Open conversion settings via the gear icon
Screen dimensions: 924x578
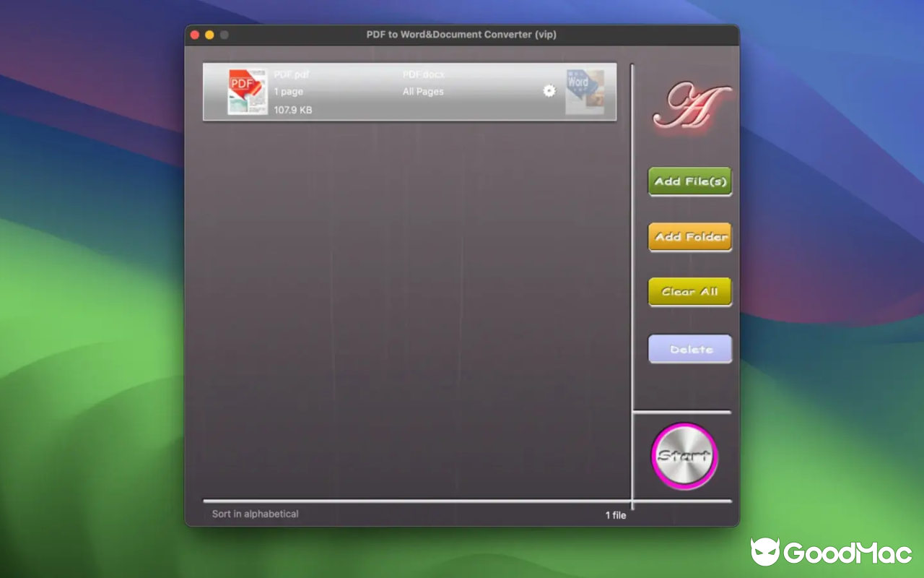coord(549,91)
